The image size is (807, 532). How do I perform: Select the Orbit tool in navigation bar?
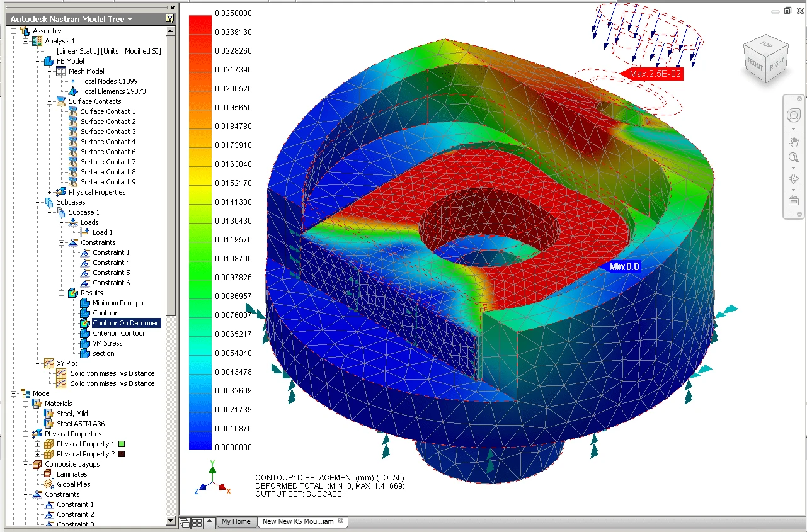[x=793, y=179]
